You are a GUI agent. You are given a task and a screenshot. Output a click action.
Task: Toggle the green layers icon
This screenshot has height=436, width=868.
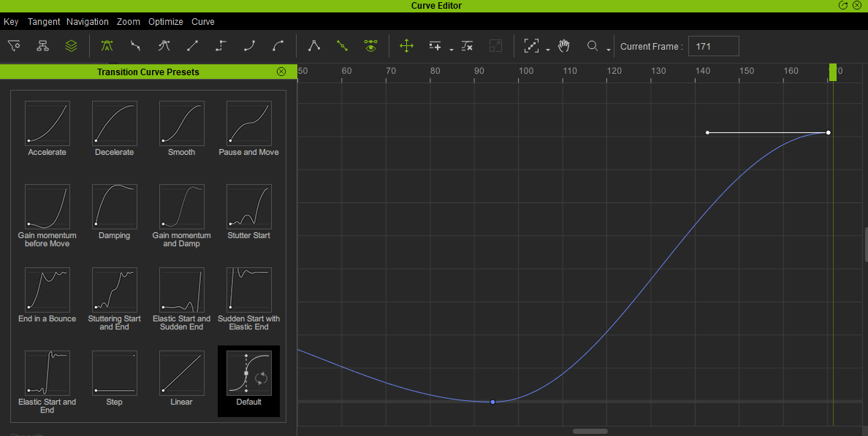coord(71,46)
